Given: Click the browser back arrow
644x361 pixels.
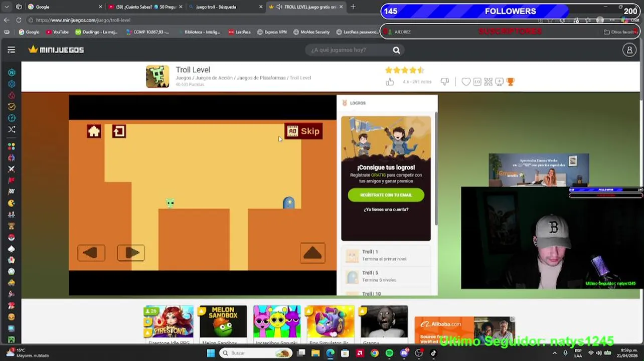Looking at the screenshot, I should pos(7,20).
